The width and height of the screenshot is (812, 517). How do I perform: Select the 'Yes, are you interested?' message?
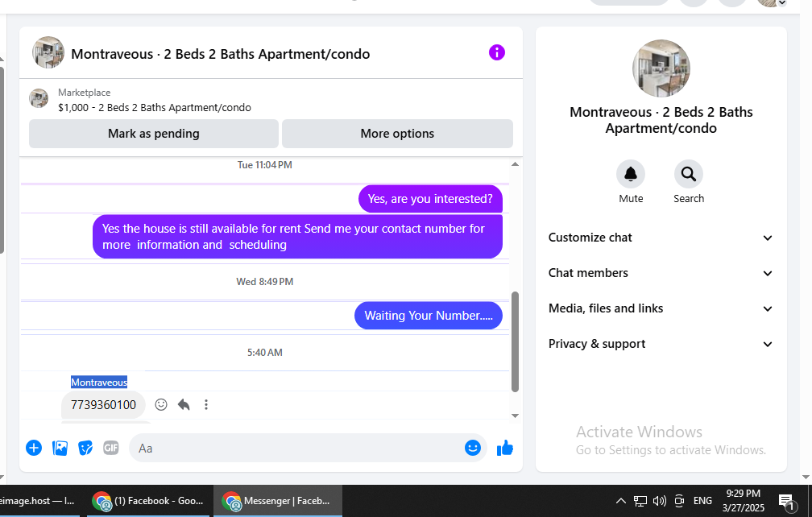430,199
